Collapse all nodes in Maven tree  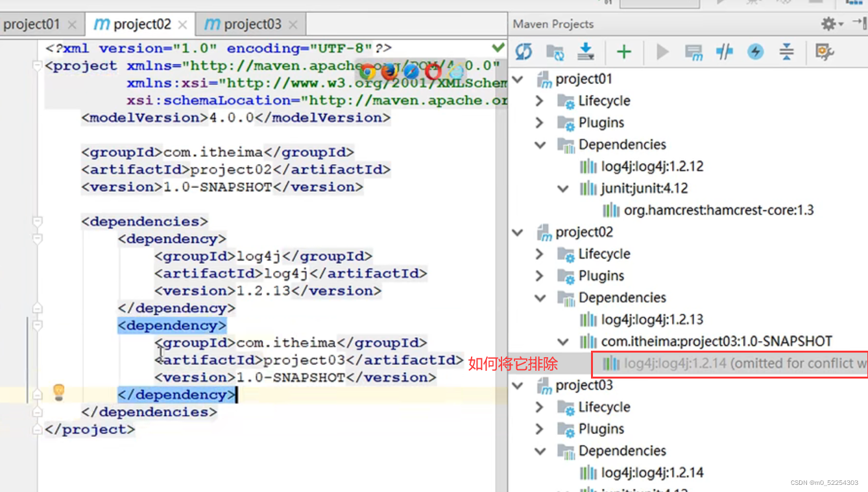pos(786,52)
